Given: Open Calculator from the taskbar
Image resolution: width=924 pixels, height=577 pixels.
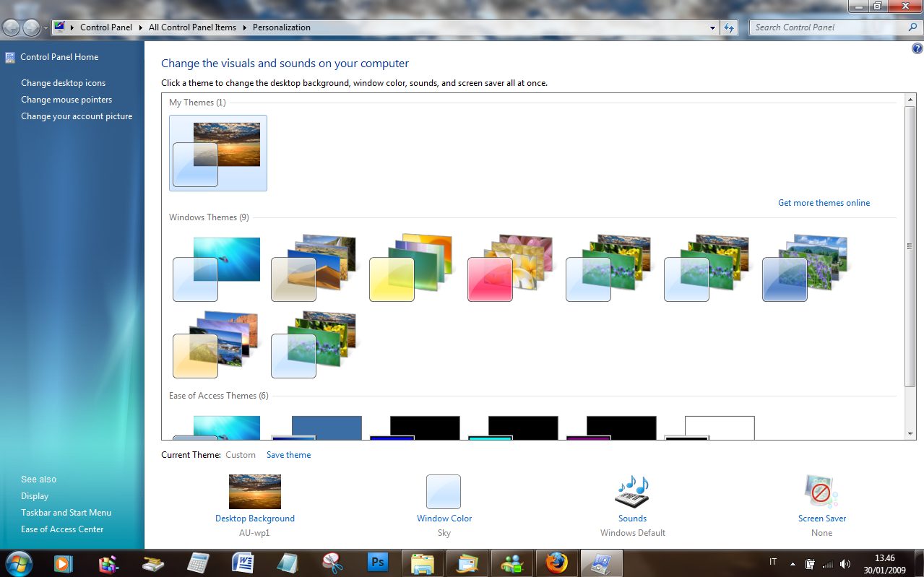Looking at the screenshot, I should pos(198,563).
